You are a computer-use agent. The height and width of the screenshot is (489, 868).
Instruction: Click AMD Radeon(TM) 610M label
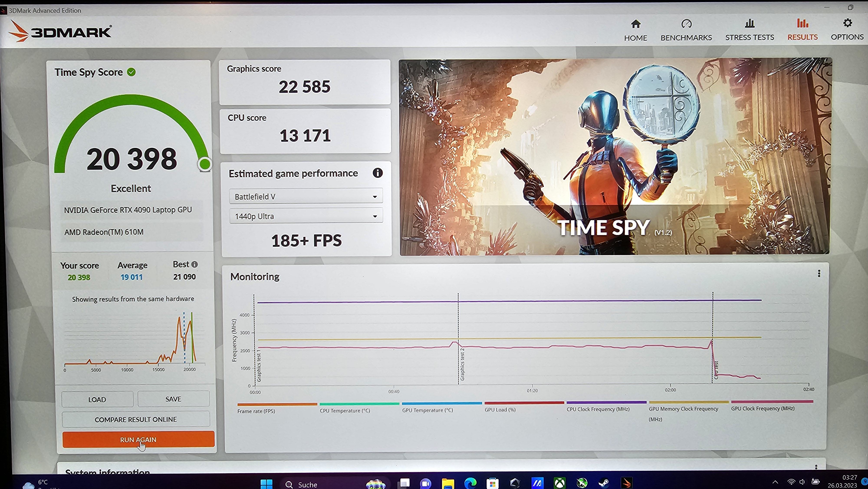(104, 232)
